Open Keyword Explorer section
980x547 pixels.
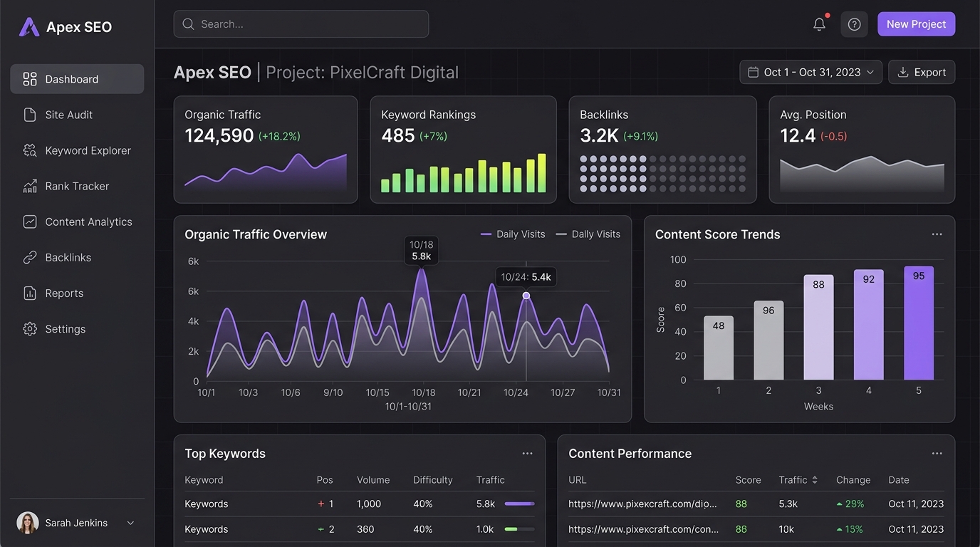[x=77, y=150]
